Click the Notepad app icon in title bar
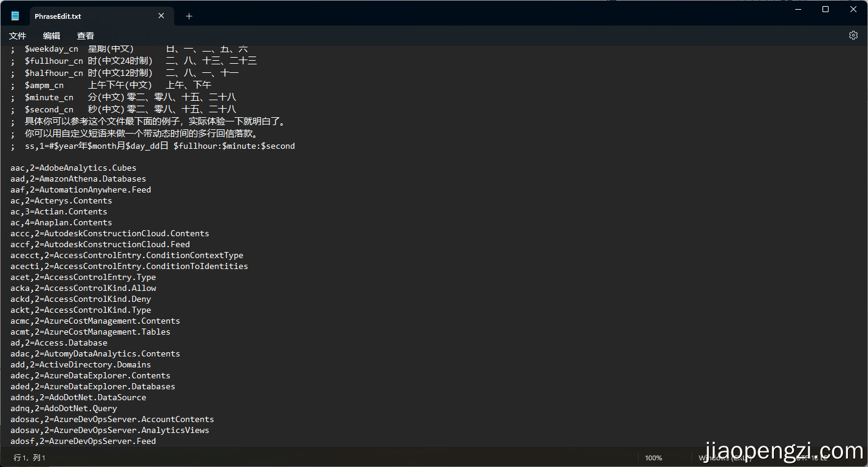 pos(15,16)
